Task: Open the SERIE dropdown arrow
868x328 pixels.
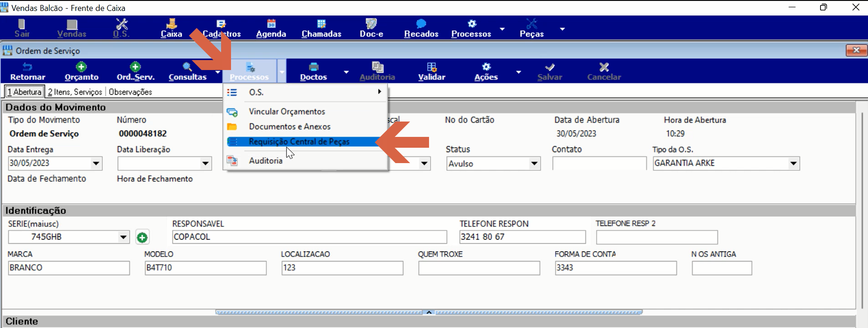Action: coord(123,237)
